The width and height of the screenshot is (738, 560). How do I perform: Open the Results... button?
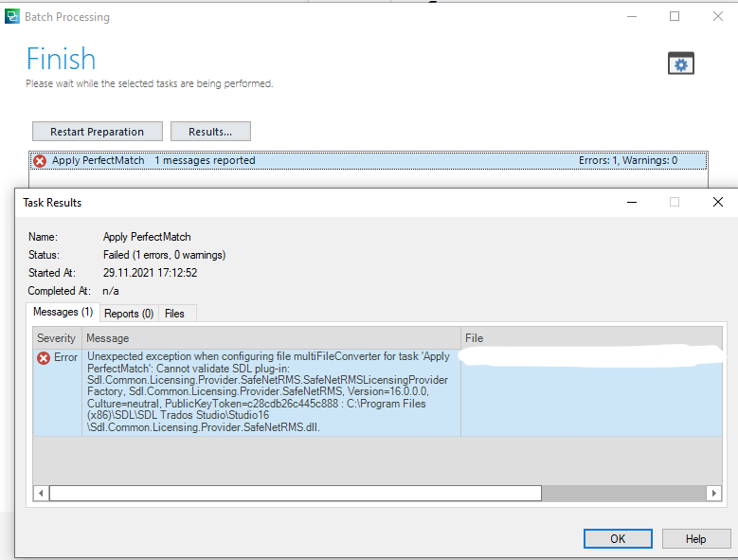click(x=210, y=132)
